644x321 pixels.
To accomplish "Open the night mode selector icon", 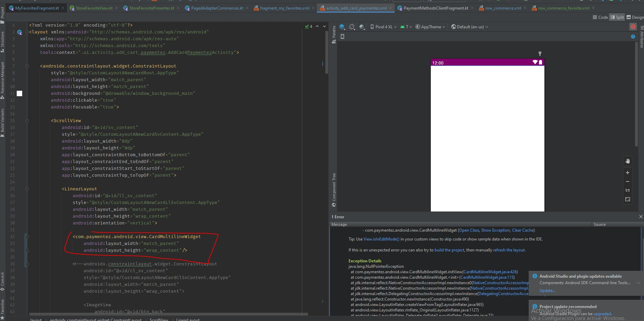I will tap(362, 27).
